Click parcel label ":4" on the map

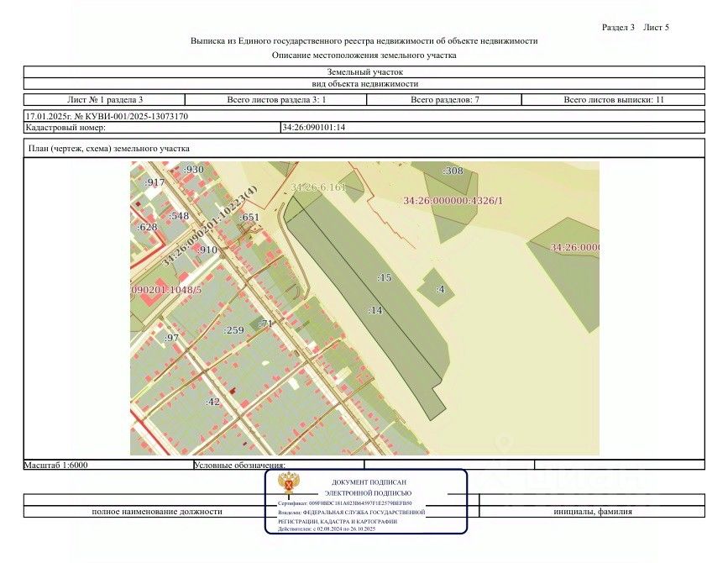tap(440, 289)
